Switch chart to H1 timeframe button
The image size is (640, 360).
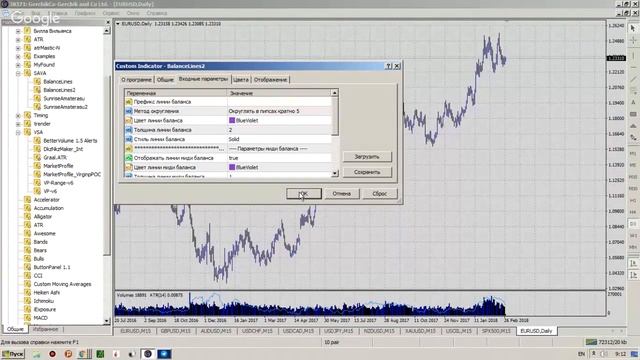pos(633,200)
